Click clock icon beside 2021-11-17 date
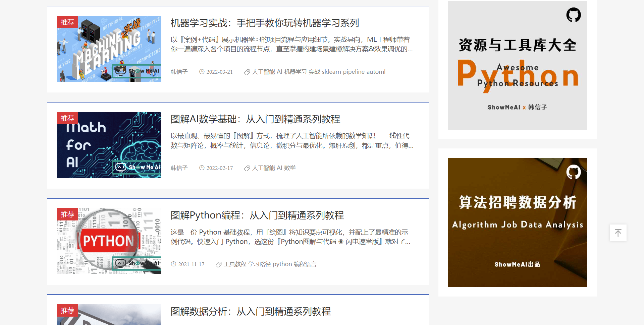644x325 pixels. pos(173,264)
